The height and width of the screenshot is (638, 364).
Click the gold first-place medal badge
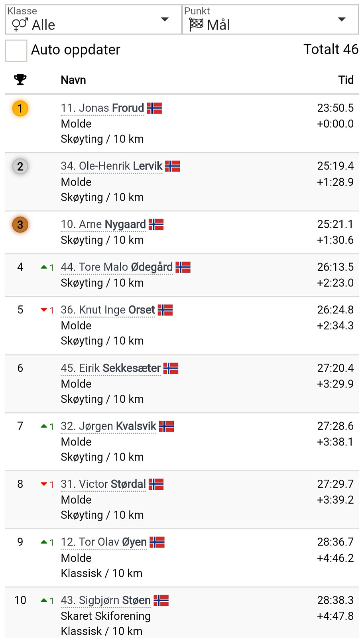20,108
